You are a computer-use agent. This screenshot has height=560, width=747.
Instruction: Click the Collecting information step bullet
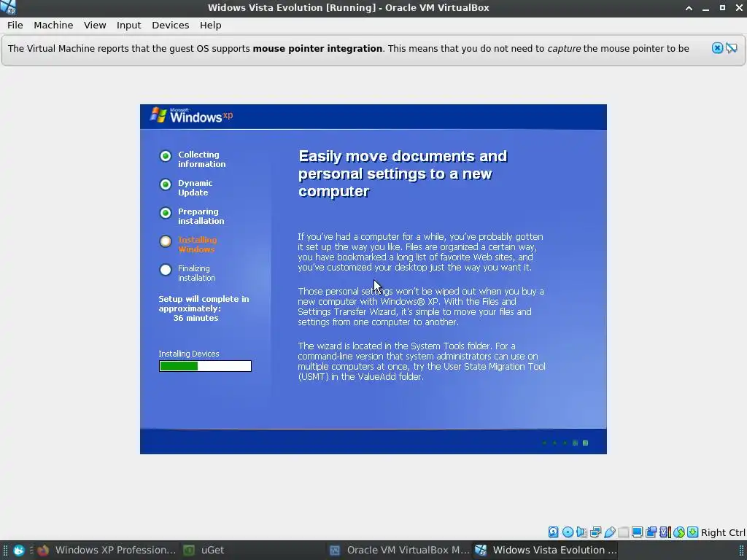tap(166, 156)
